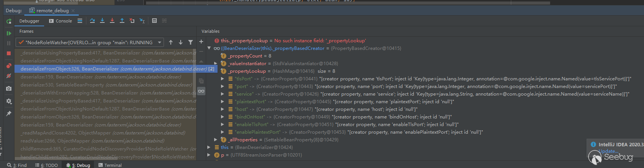Open the Terminal tool window
Screen dimensions: 644x168
[110, 165]
